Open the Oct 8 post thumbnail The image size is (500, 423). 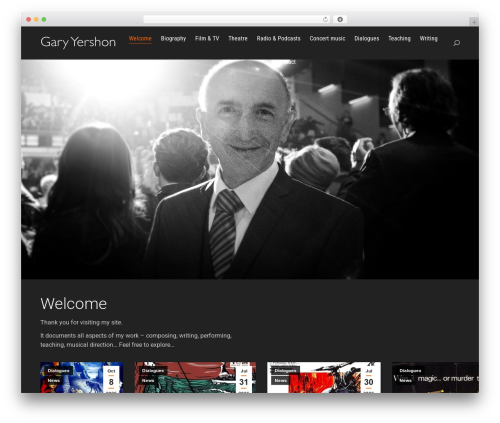[82, 377]
